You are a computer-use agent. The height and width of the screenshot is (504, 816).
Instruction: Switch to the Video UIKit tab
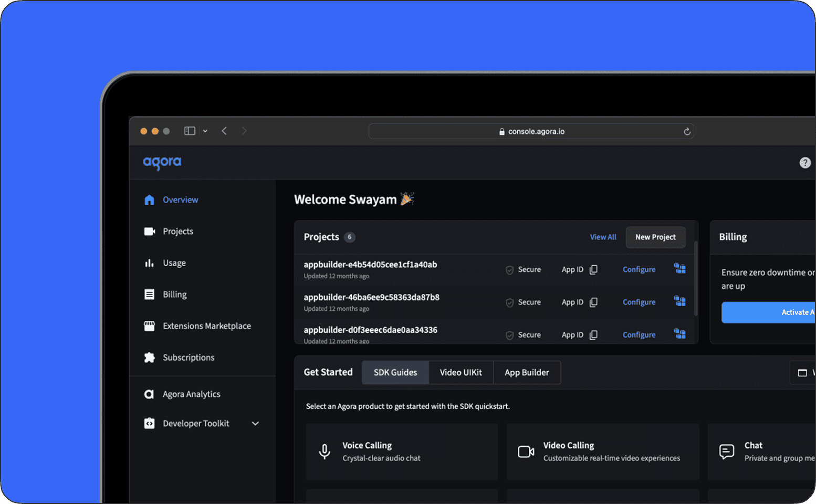coord(461,372)
